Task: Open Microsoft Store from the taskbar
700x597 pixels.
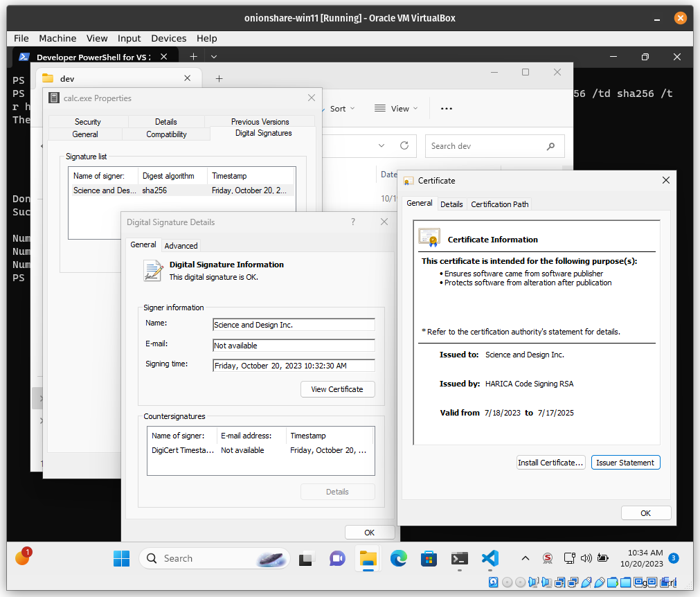Action: tap(429, 558)
